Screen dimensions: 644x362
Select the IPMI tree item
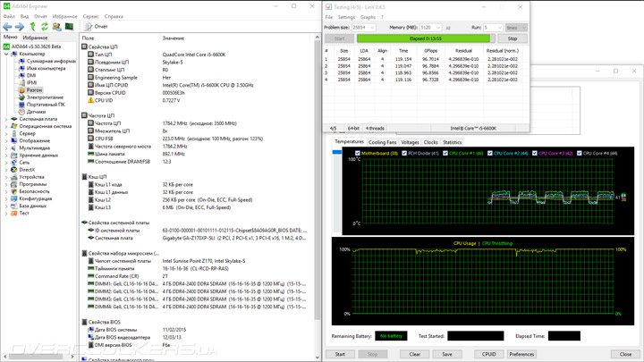[31, 82]
